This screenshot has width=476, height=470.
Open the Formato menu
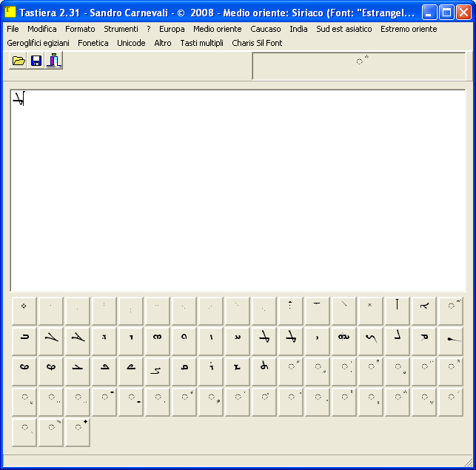80,29
